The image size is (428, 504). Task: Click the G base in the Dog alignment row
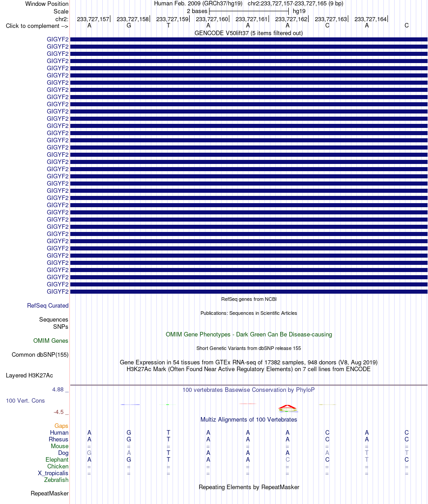point(89,453)
